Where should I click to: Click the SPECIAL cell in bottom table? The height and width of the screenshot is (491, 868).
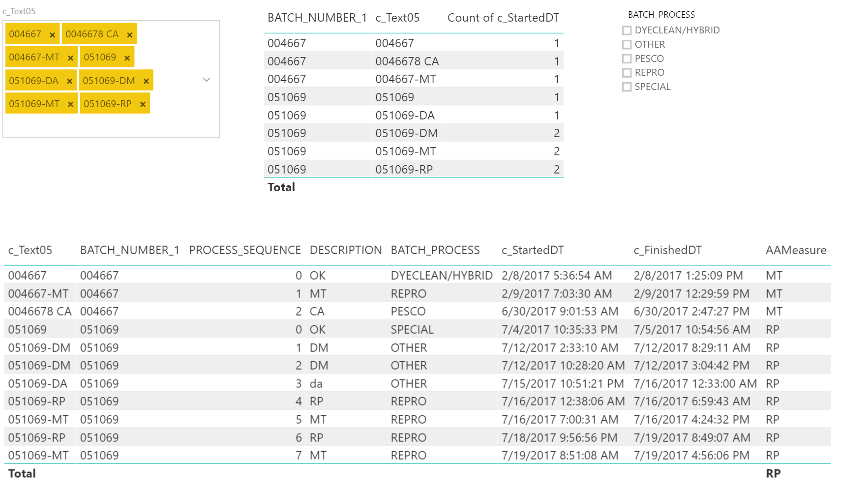[412, 330]
